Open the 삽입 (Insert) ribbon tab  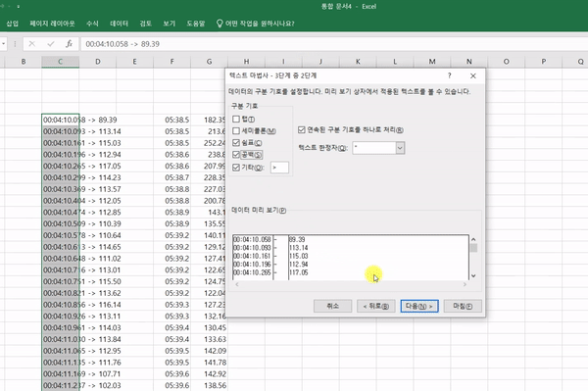12,24
